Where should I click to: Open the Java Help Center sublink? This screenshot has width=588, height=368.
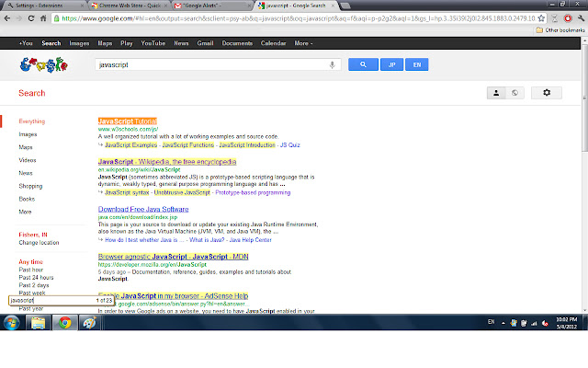(250, 240)
